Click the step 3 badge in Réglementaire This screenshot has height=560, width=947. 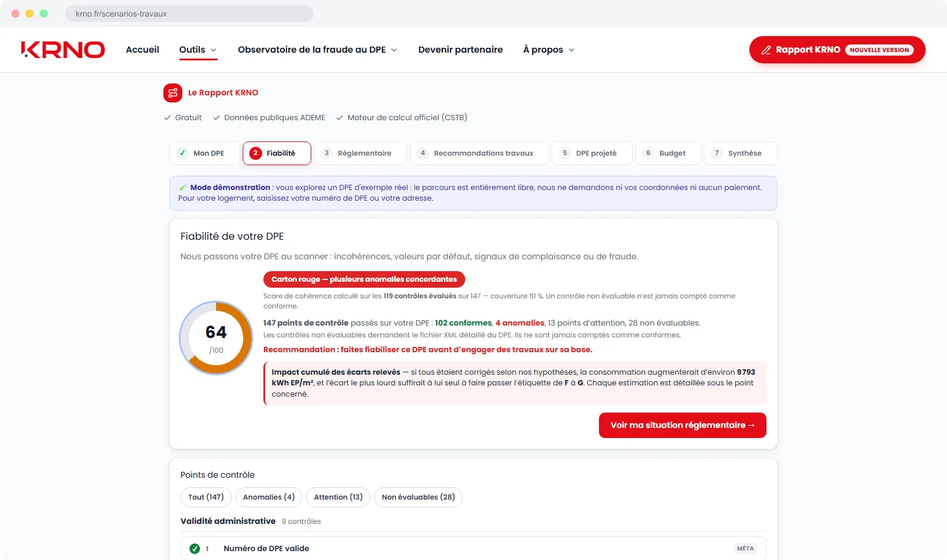click(x=327, y=153)
